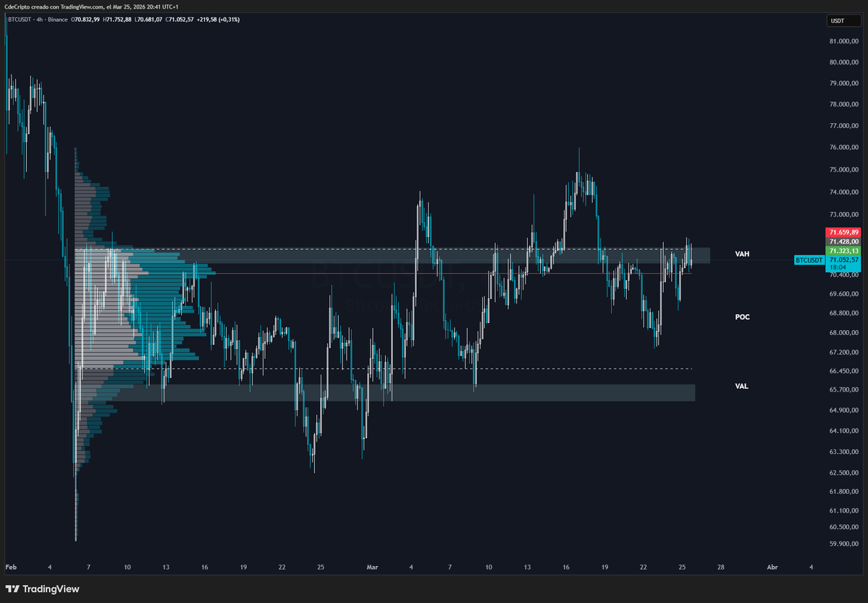This screenshot has height=603, width=868.
Task: Click the Feb label on the time axis
Action: click(x=11, y=567)
